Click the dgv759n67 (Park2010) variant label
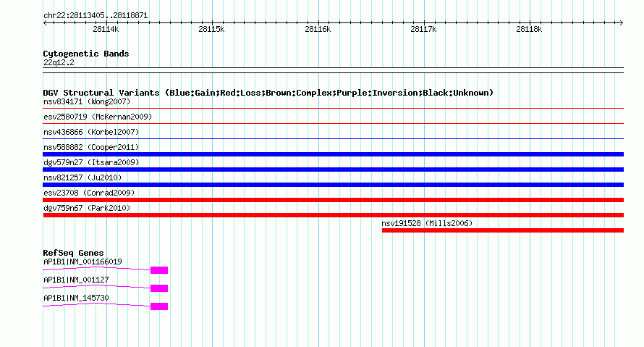Image resolution: width=644 pixels, height=347 pixels. [87, 208]
